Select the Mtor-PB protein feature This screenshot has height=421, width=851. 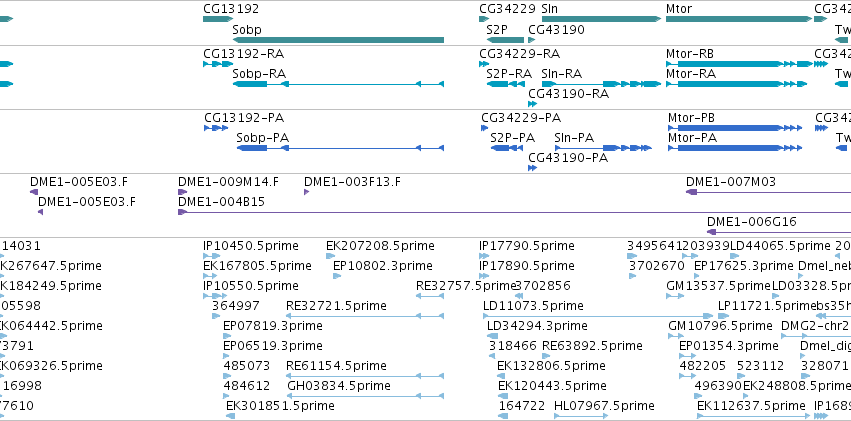coord(735,128)
